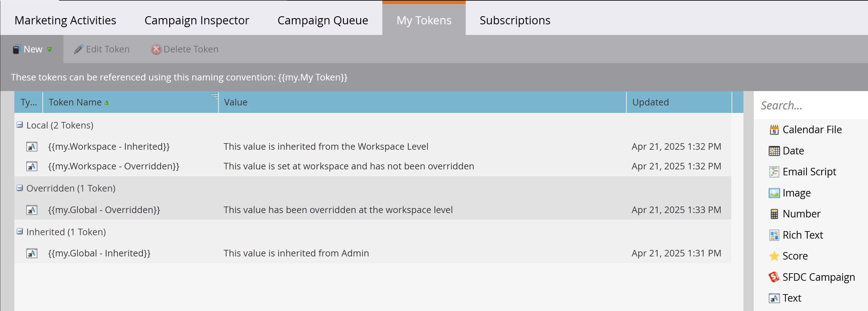
Task: Select the {{my.Global - Overridden}} token row
Action: tap(373, 210)
